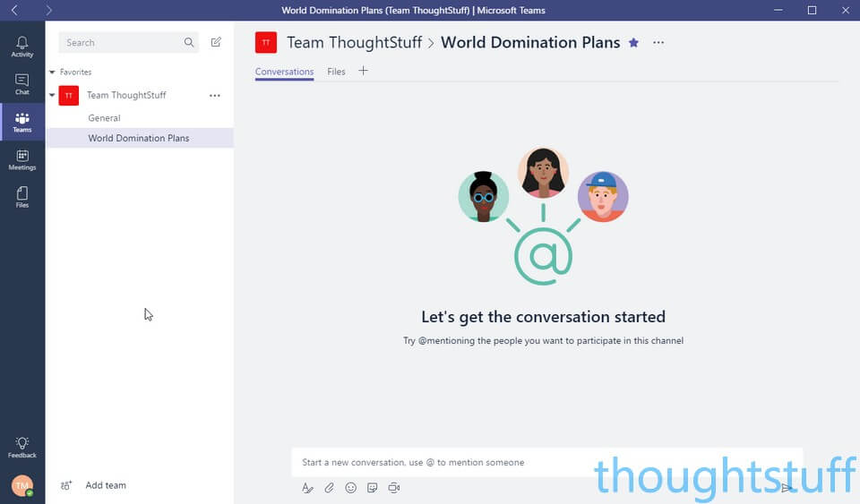Click the Format text icon
The height and width of the screenshot is (504, 860).
307,488
